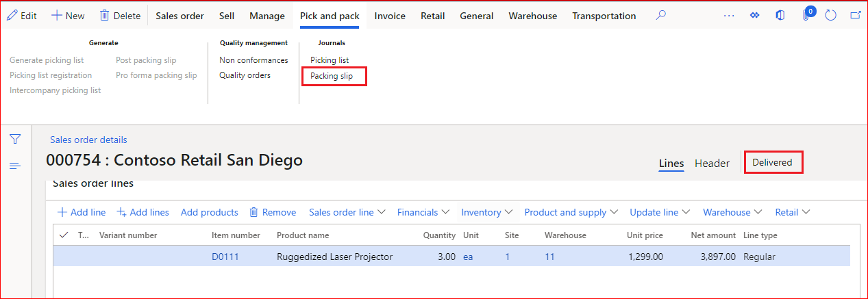
Task: Click the Unit price column header
Action: pos(645,235)
